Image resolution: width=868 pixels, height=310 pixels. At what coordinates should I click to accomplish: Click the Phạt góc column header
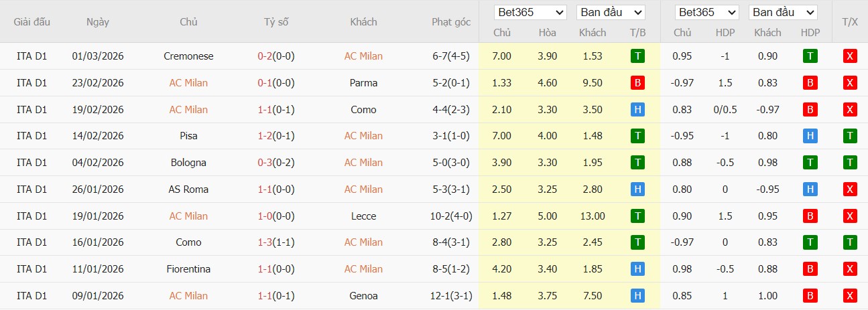[451, 22]
